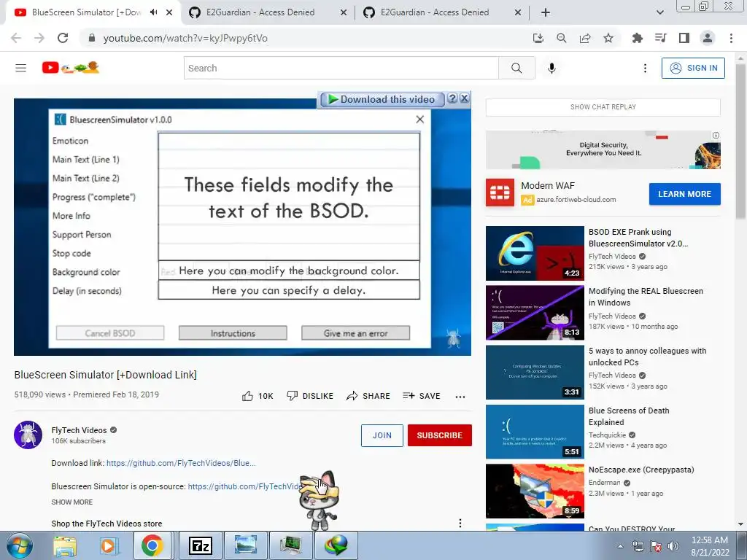Screen dimensions: 747x560
Task: Open Windows Explorer from the taskbar
Action: coord(64,545)
